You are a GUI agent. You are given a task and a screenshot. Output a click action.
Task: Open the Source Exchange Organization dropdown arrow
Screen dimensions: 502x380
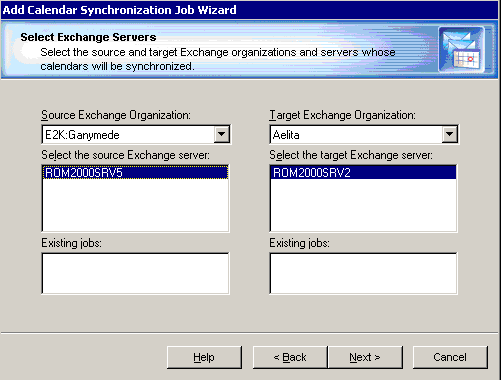221,134
